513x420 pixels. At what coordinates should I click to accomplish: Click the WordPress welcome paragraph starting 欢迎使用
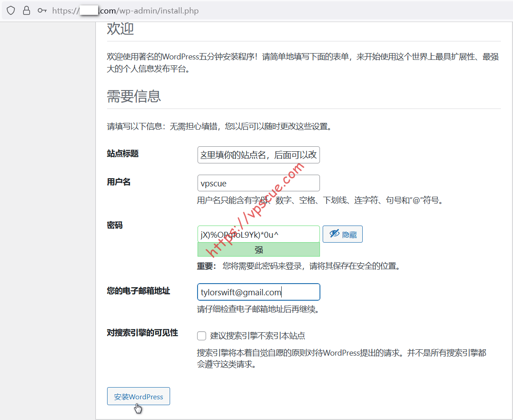pos(303,63)
